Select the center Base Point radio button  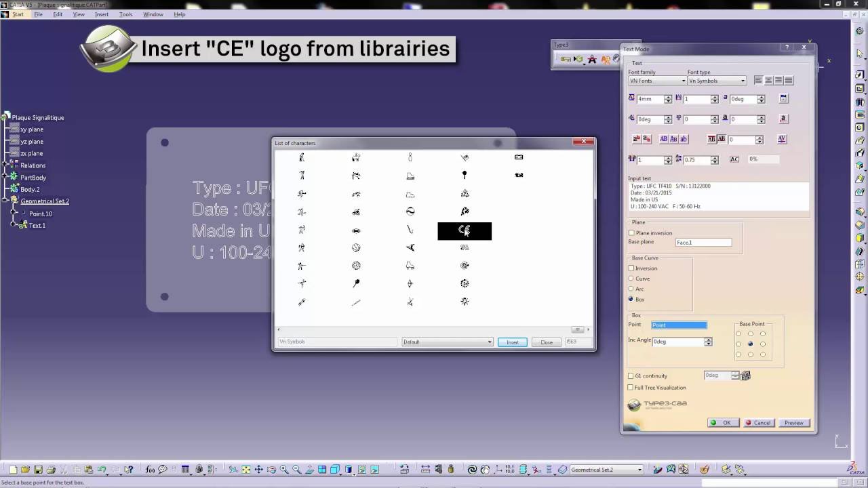click(x=750, y=344)
